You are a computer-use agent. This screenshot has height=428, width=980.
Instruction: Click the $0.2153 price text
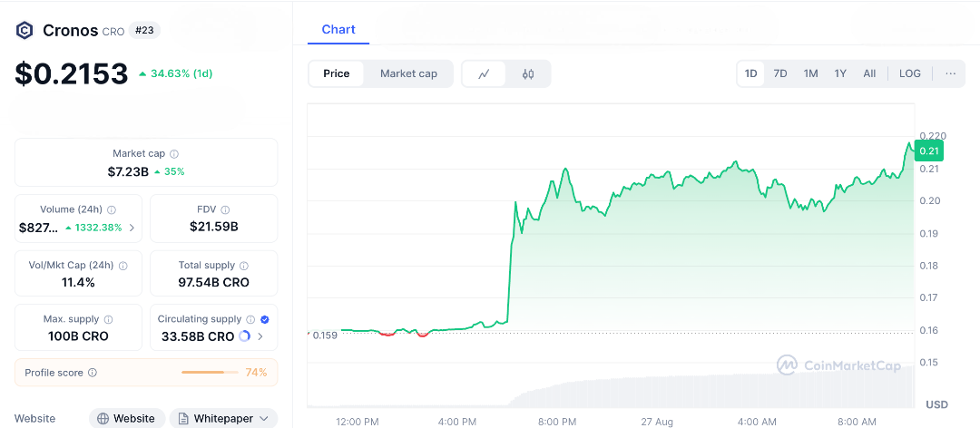(72, 73)
